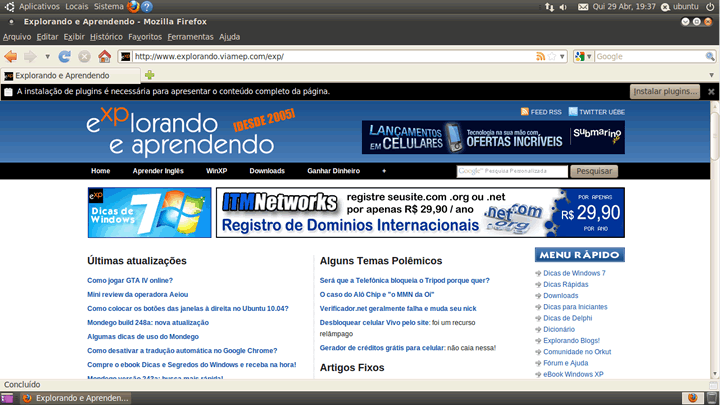
Task: Open the clock showing Qui 29 Abr
Action: [624, 6]
